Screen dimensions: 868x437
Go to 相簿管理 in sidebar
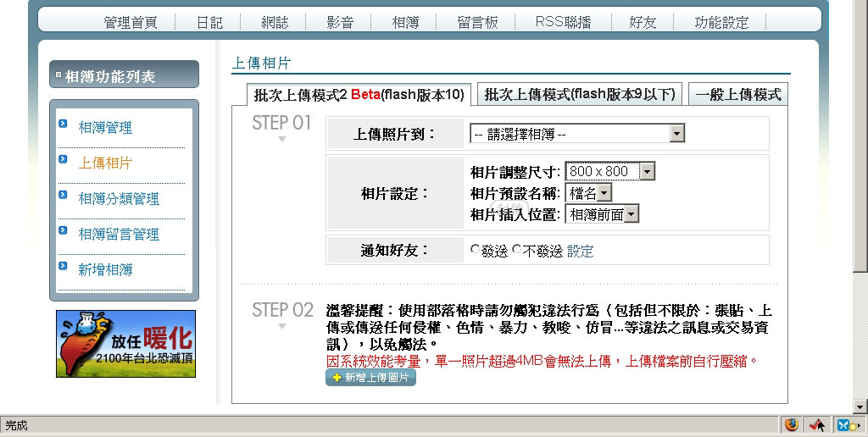coord(105,128)
